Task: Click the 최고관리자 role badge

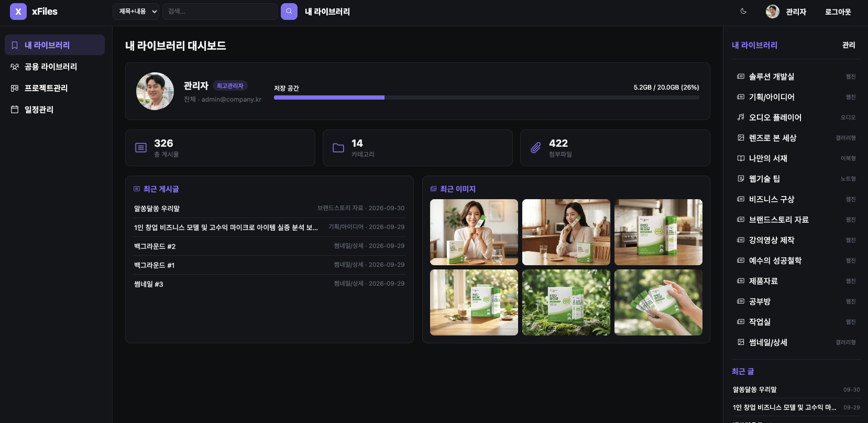Action: (230, 85)
